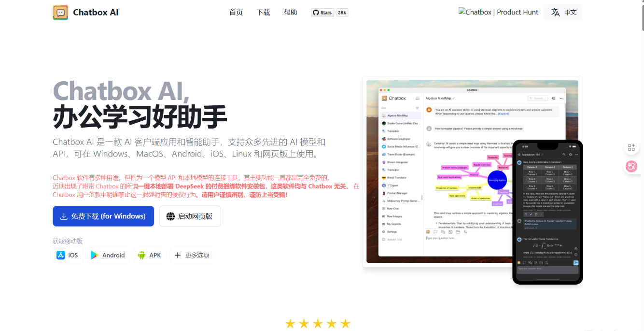Click the APK download button

[150, 255]
